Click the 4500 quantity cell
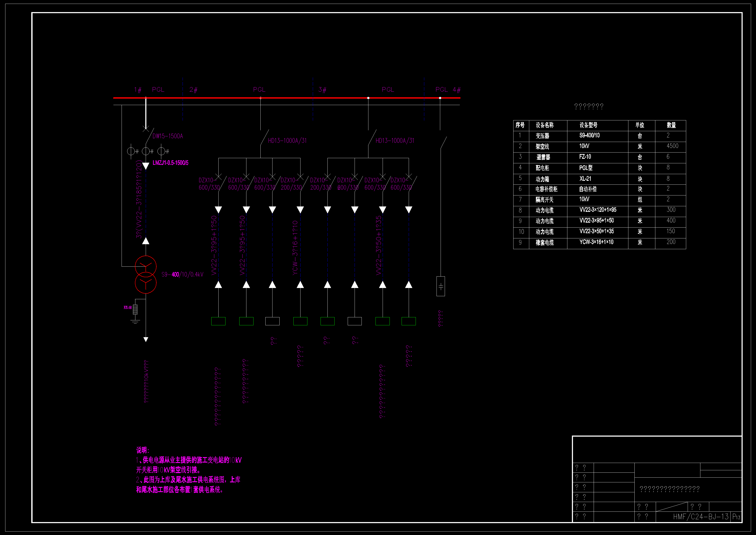The image size is (756, 535). tap(672, 146)
